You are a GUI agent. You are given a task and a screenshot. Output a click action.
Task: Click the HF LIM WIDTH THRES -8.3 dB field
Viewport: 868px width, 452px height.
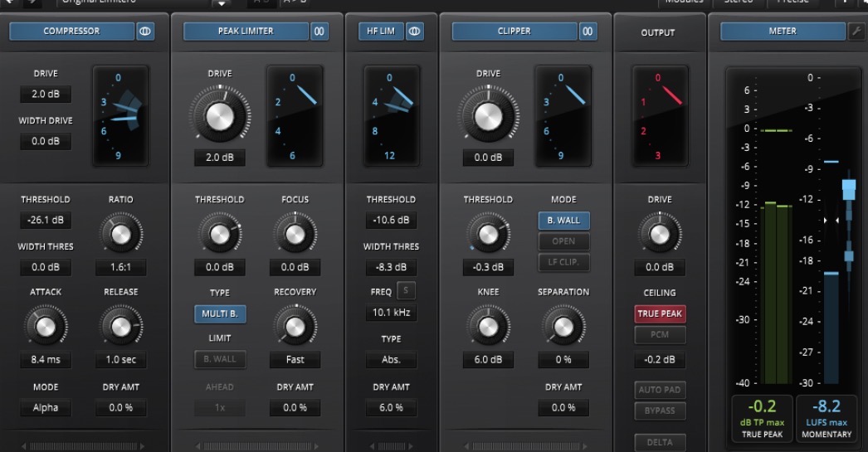coord(392,267)
